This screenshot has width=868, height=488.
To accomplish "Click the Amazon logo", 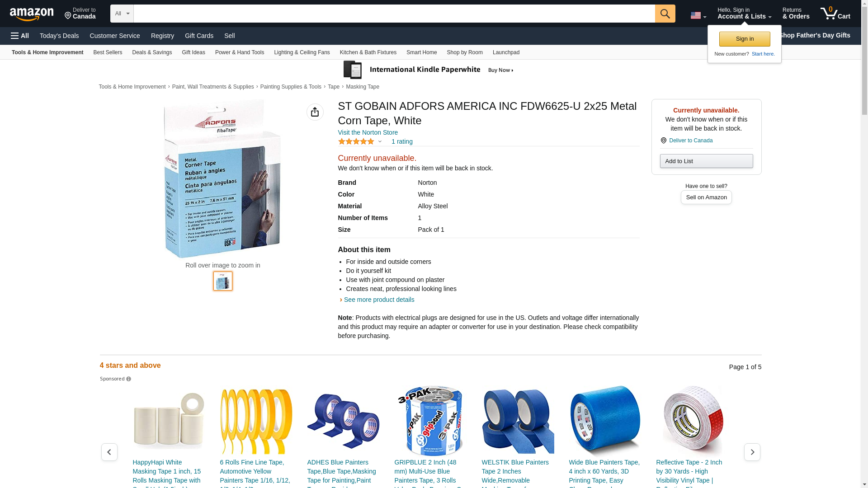I will click(32, 14).
